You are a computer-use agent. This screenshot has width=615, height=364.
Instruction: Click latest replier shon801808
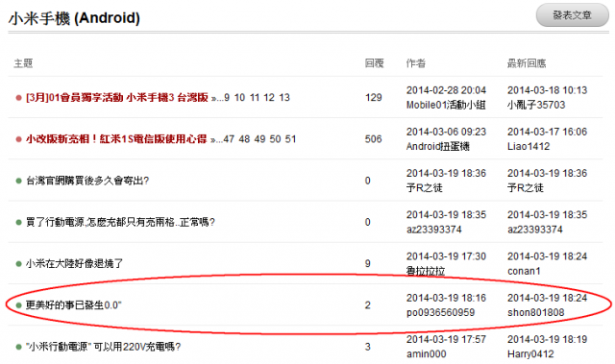pos(536,313)
